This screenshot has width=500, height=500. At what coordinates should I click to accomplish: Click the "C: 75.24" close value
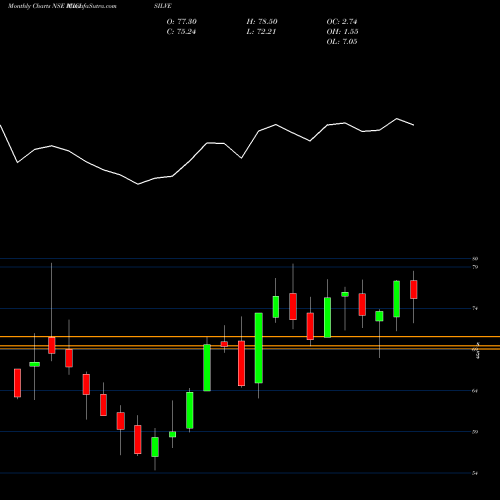[181, 32]
